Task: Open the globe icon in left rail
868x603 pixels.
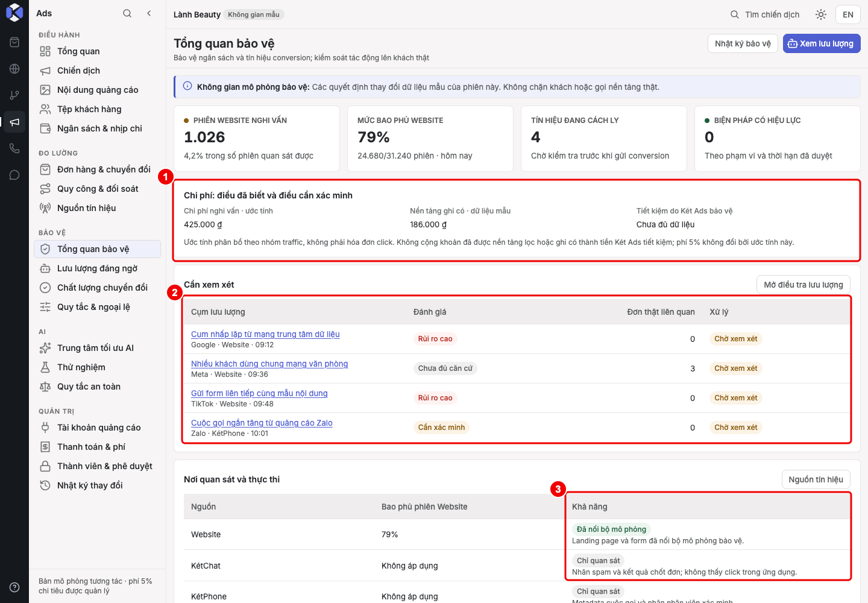Action: coord(14,69)
